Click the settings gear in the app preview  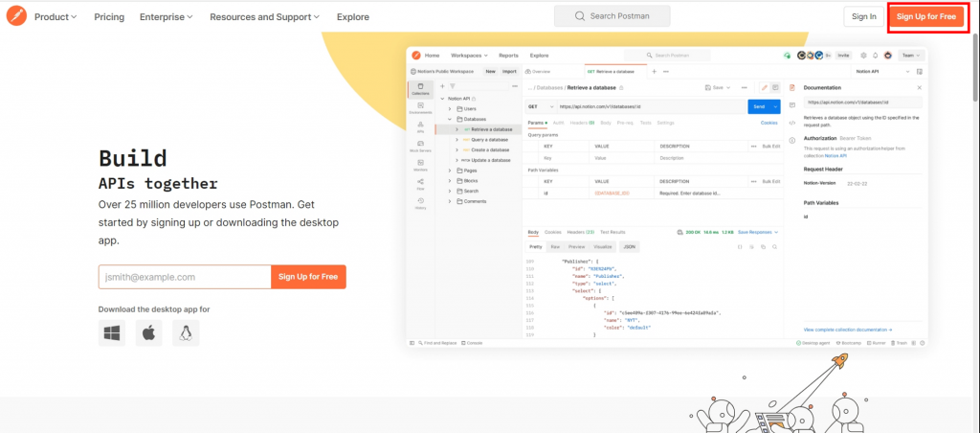864,55
